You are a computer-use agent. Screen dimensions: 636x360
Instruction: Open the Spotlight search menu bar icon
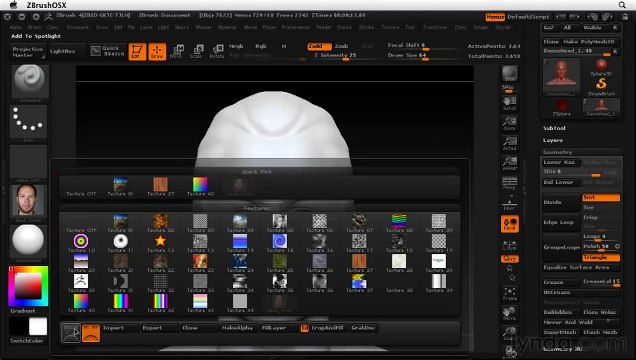click(622, 5)
